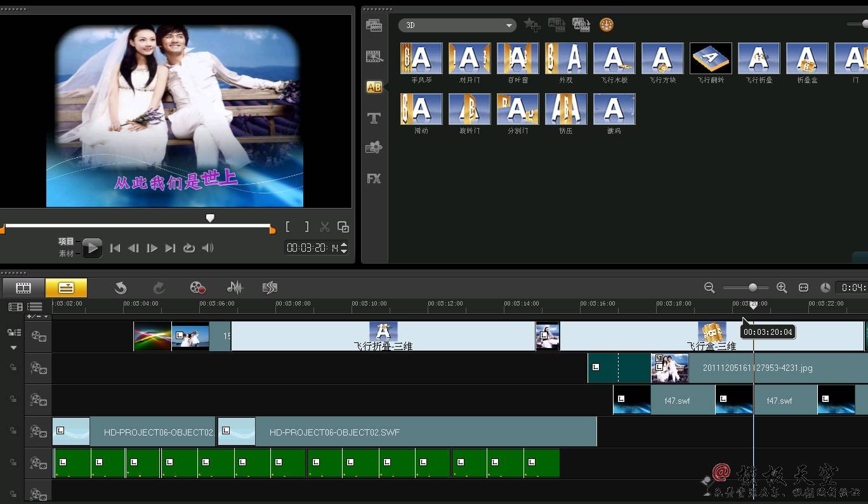Toggle ripple editing lock on video track
Viewport: 868px width, 504px height.
pos(14,333)
